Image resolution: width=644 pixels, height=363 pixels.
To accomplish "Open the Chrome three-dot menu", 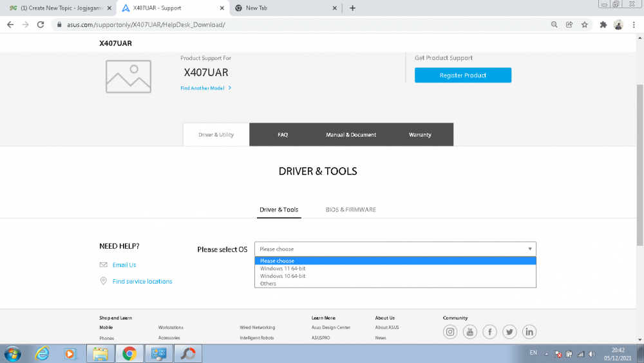I will pyautogui.click(x=634, y=25).
